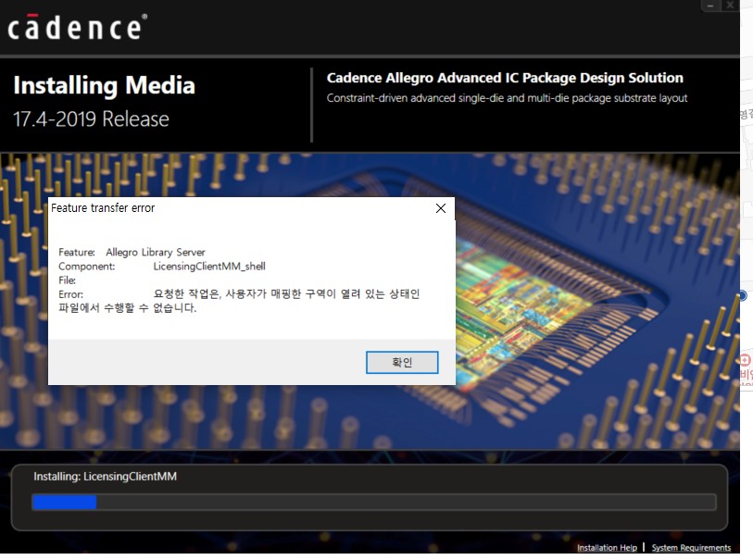Open the Installation Help link
This screenshot has width=753, height=560.
click(607, 548)
